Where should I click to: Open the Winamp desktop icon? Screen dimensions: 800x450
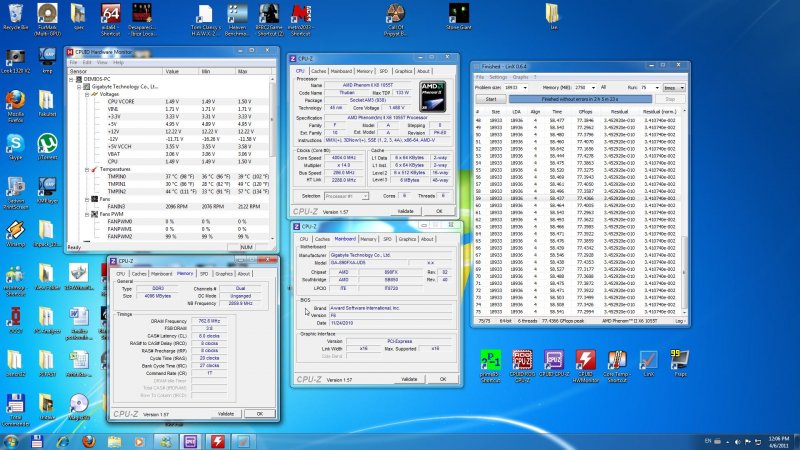click(x=15, y=230)
